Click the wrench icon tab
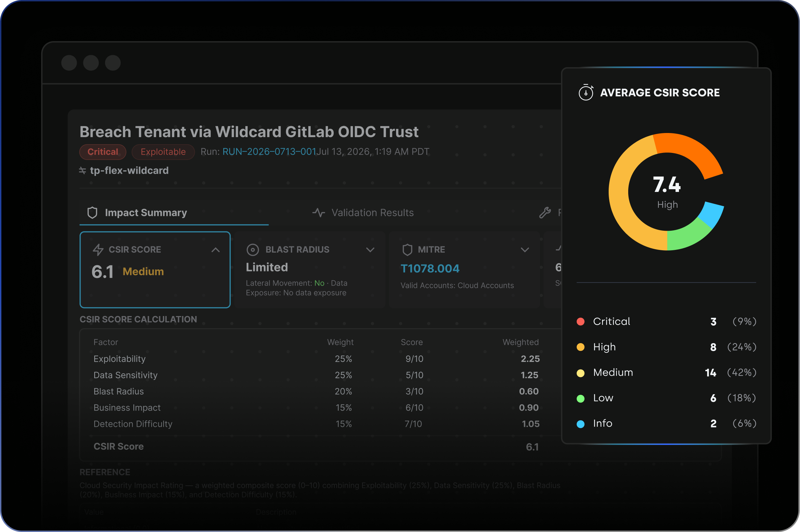Viewport: 800px width, 532px height. 545,213
